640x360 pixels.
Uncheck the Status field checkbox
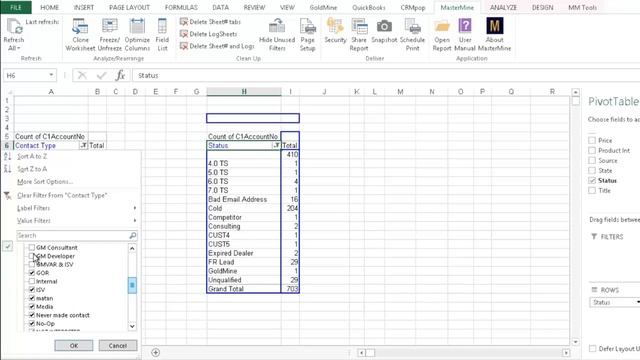(592, 180)
